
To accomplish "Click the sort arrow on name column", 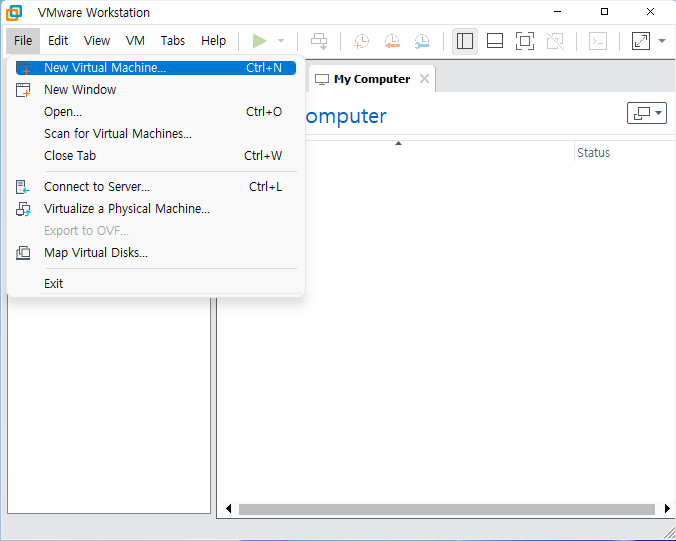I will click(x=398, y=143).
